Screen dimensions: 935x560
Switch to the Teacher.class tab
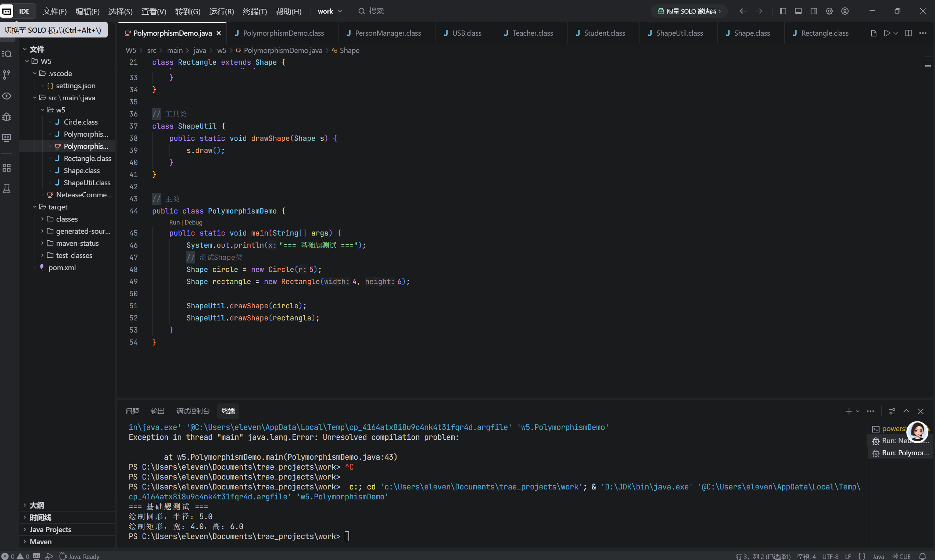[532, 33]
